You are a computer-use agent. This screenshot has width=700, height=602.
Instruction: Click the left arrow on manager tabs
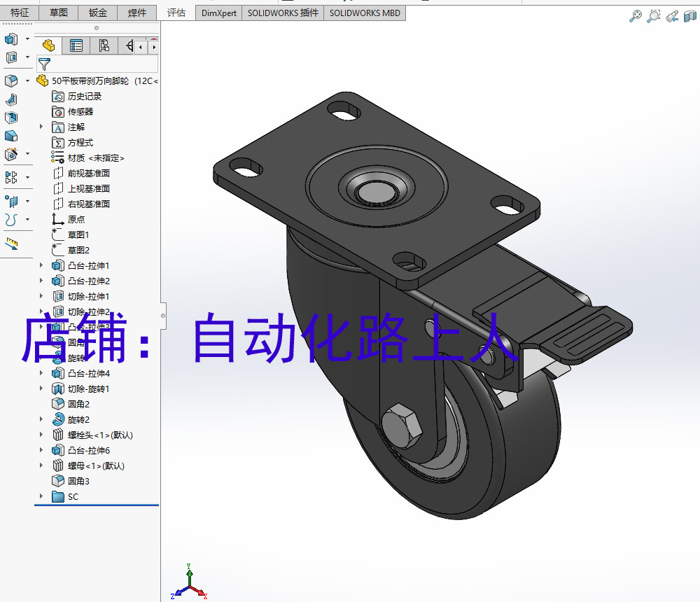141,47
